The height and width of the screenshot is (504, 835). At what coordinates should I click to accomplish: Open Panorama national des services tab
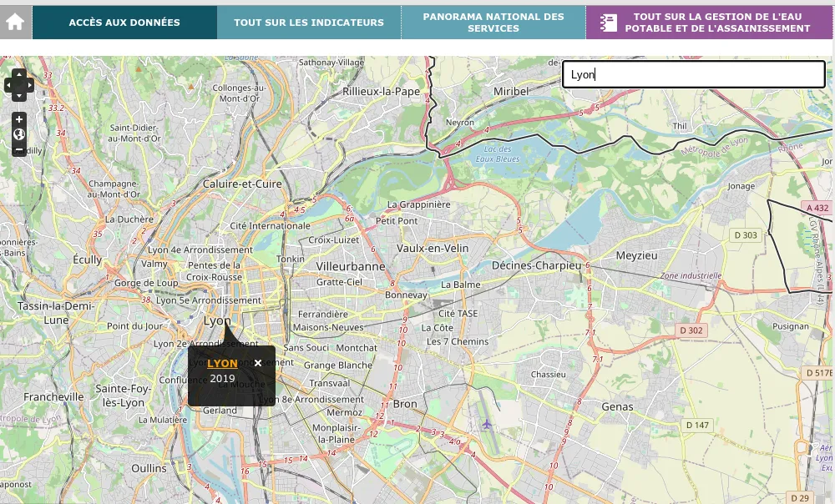coord(493,23)
